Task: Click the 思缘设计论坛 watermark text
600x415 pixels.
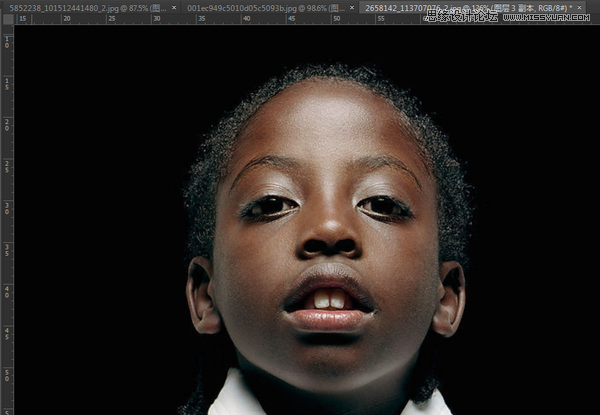Action: click(462, 16)
